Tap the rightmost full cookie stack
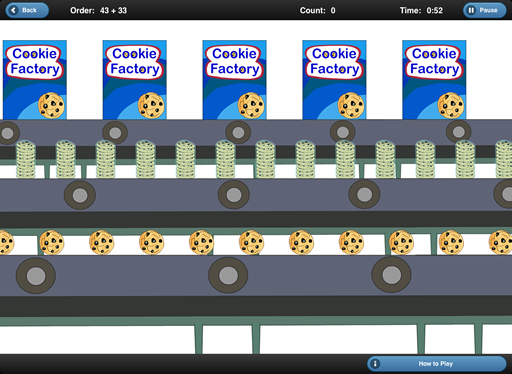This screenshot has width=512, height=374. [465, 159]
